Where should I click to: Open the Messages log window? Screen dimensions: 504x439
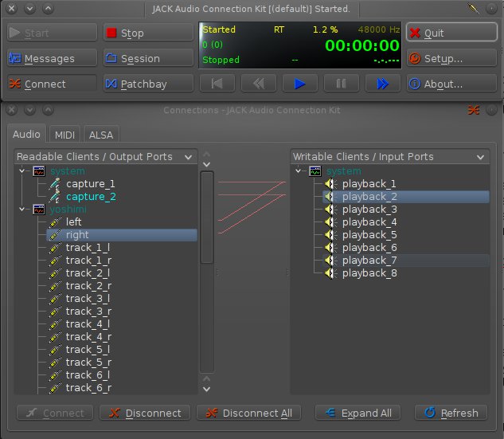pyautogui.click(x=52, y=59)
